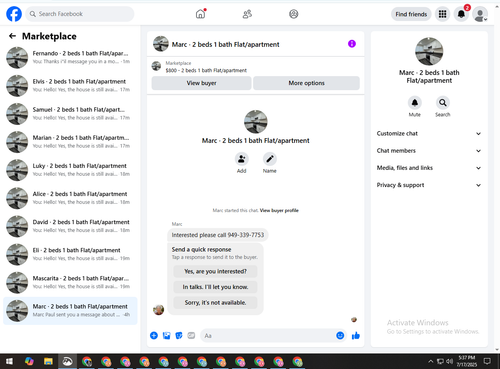Click the Search Facebook field
Screen dimensions: 500x369
click(x=80, y=14)
